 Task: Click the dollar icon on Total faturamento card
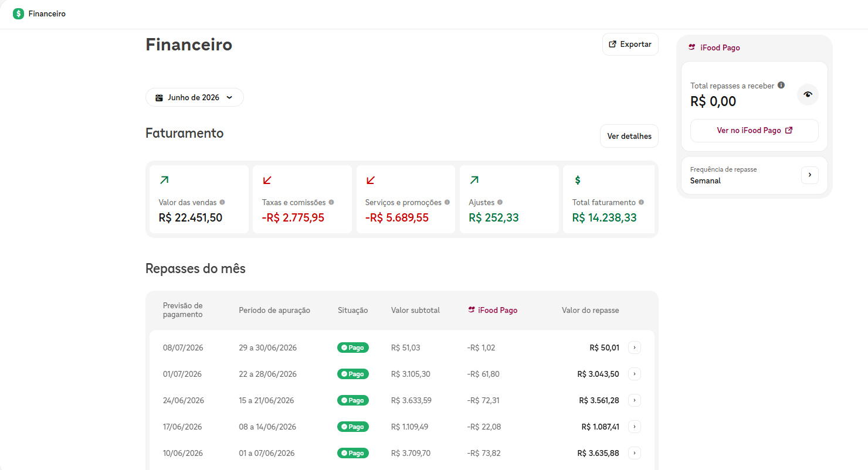pos(578,180)
